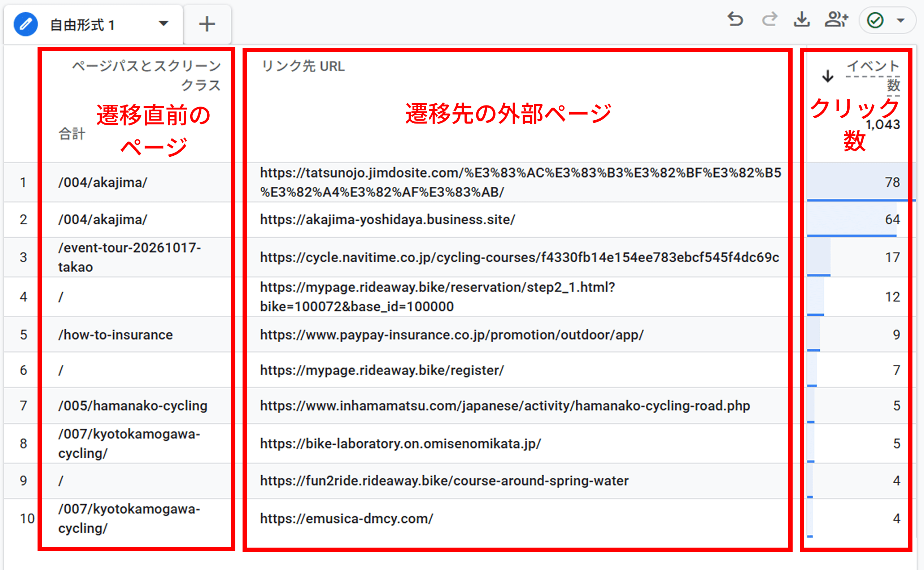Click the mypage.rideaway.bike reservation URL cell
This screenshot has height=570, width=924.
[x=437, y=297]
